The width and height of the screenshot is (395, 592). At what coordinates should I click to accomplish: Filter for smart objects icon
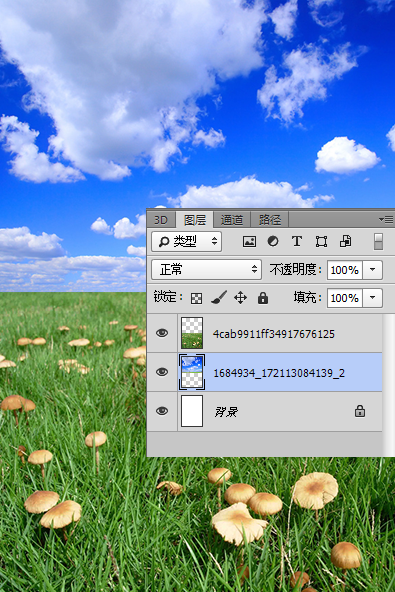click(345, 241)
